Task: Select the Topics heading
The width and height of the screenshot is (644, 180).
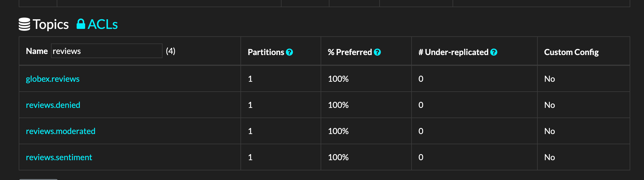Action: [x=51, y=24]
